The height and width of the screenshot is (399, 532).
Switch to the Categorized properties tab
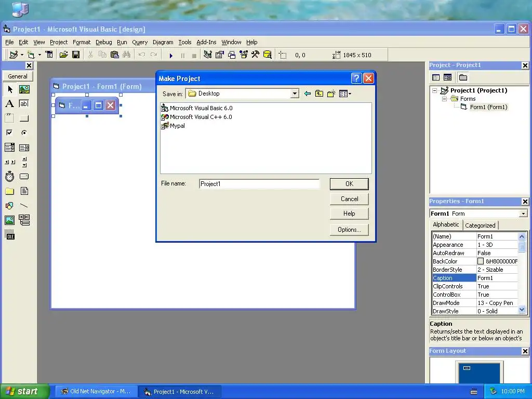pyautogui.click(x=480, y=225)
